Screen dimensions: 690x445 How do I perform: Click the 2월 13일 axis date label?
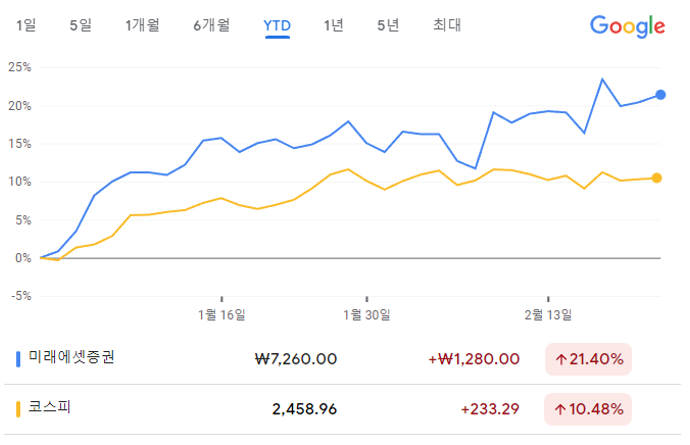(x=549, y=314)
